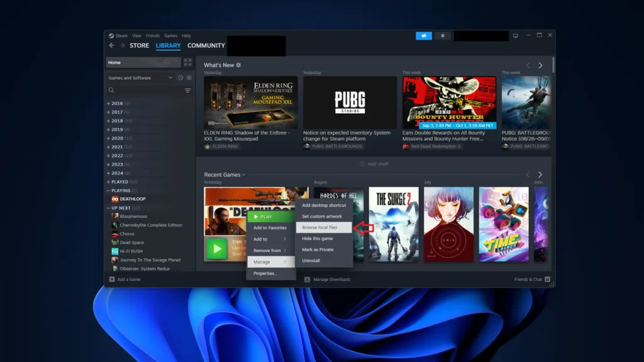Click the ready-to-play filter icon
The height and width of the screenshot is (362, 644).
tap(189, 77)
